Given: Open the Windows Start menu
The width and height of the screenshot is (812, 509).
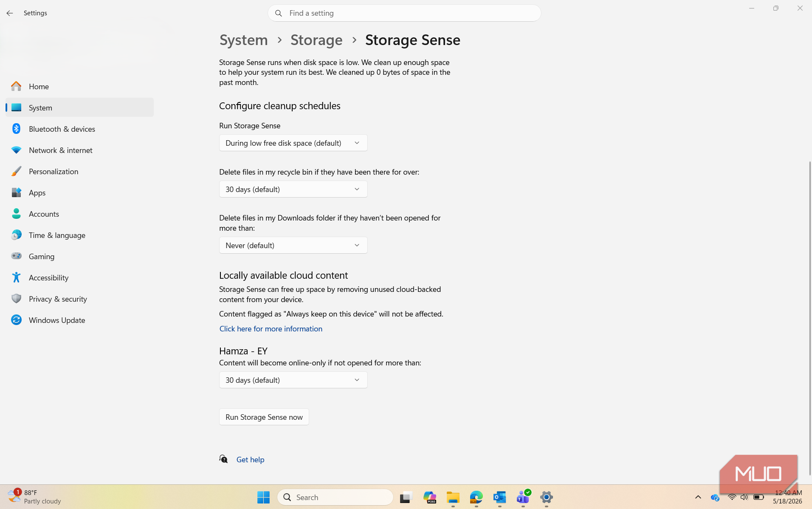Looking at the screenshot, I should click(x=263, y=497).
